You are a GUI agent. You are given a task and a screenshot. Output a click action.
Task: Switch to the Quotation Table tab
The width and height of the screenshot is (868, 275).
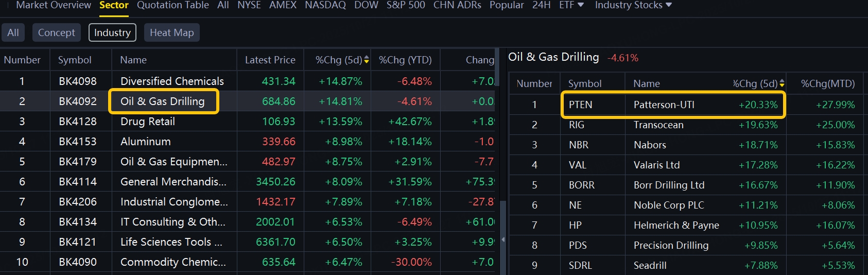(x=172, y=5)
